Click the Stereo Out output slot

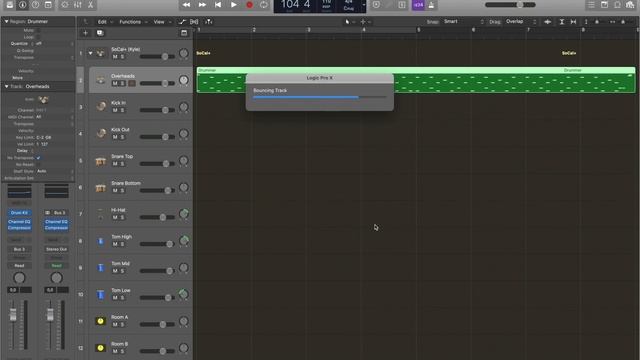coord(56,249)
